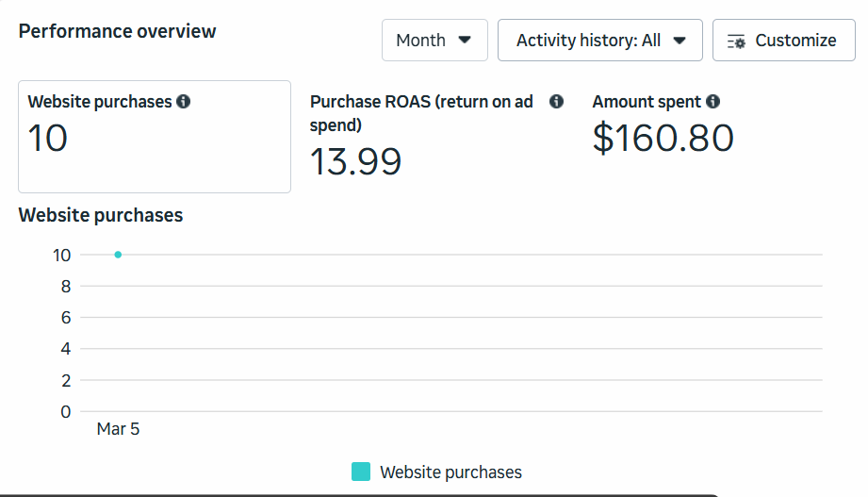Click info icon beside Purchase ROAS
Image resolution: width=868 pixels, height=497 pixels.
(x=556, y=102)
